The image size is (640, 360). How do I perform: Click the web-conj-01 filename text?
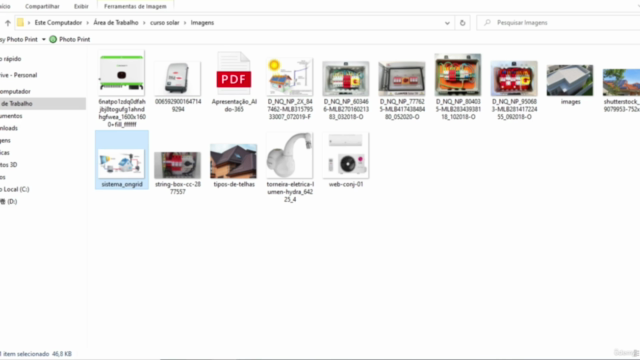pos(346,184)
